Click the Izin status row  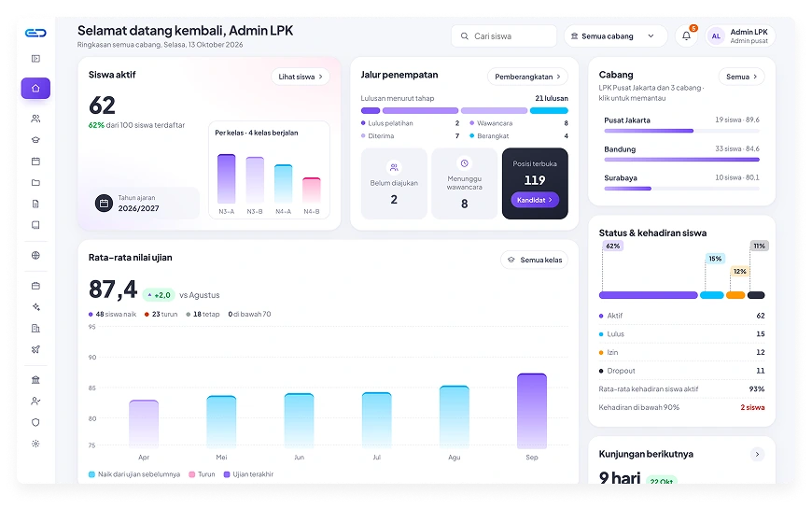681,352
